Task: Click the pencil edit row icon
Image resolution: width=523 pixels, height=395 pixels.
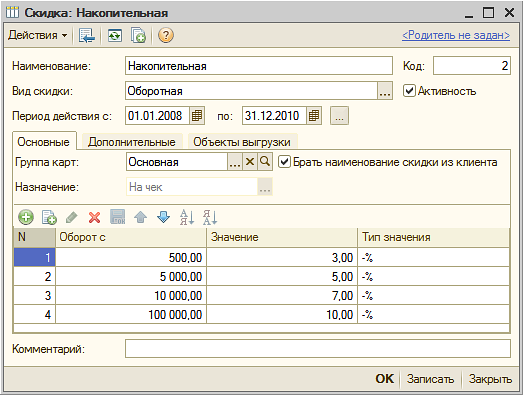Action: [72, 217]
